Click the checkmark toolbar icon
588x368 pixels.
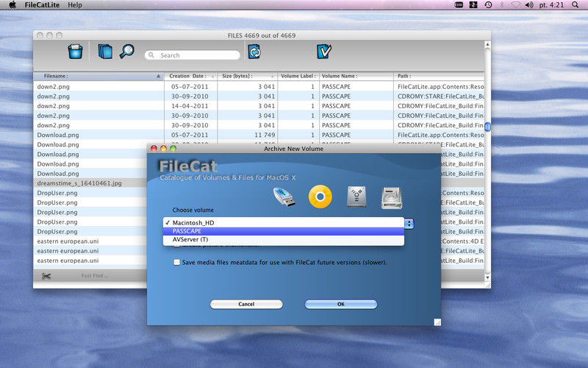[x=324, y=52]
